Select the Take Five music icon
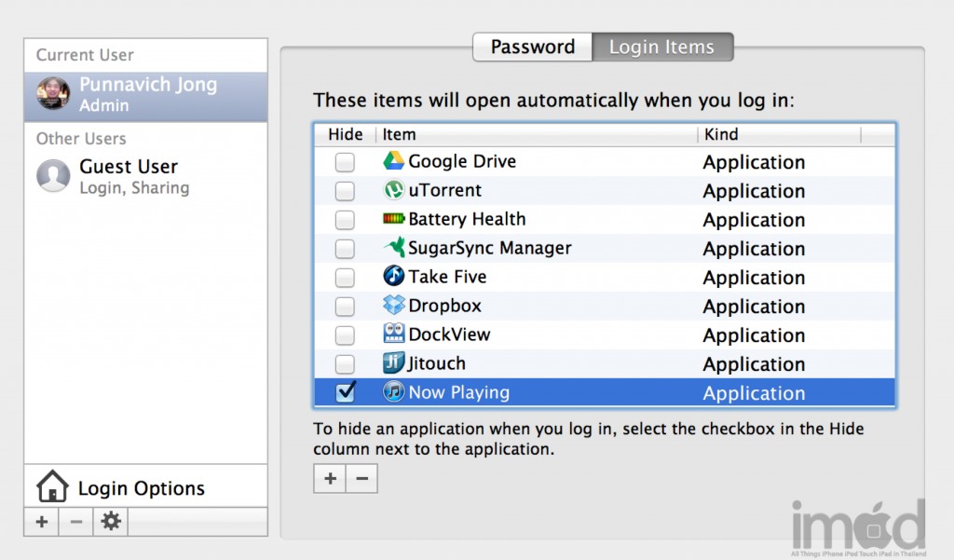954x560 pixels. [x=393, y=277]
